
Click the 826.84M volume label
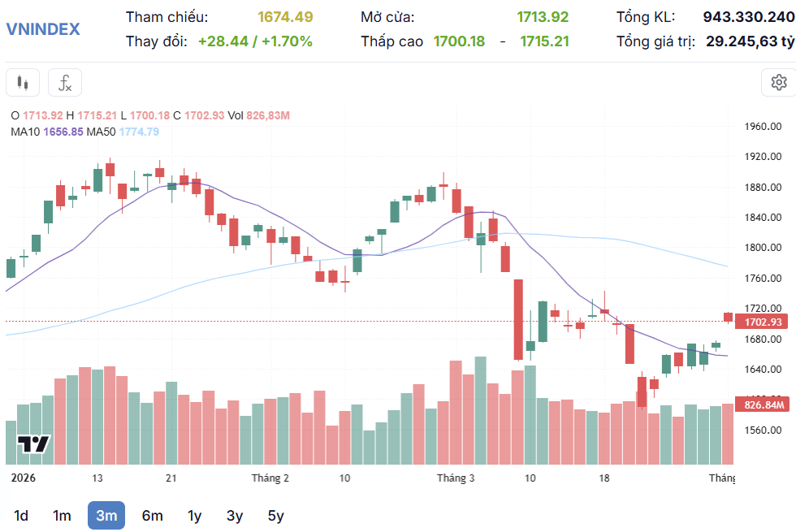(x=762, y=404)
